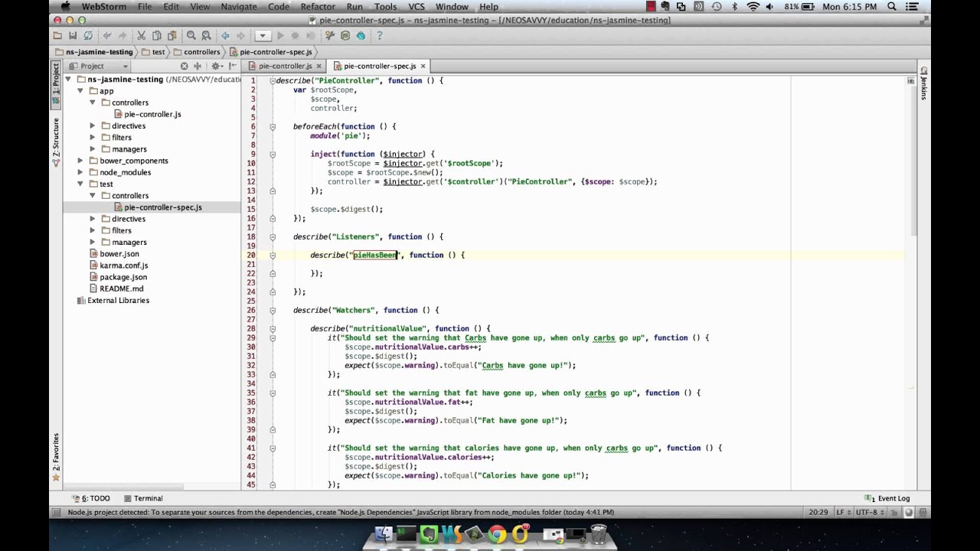980x551 pixels.
Task: Toggle fold marker on line 41 calories test
Action: pyautogui.click(x=273, y=448)
